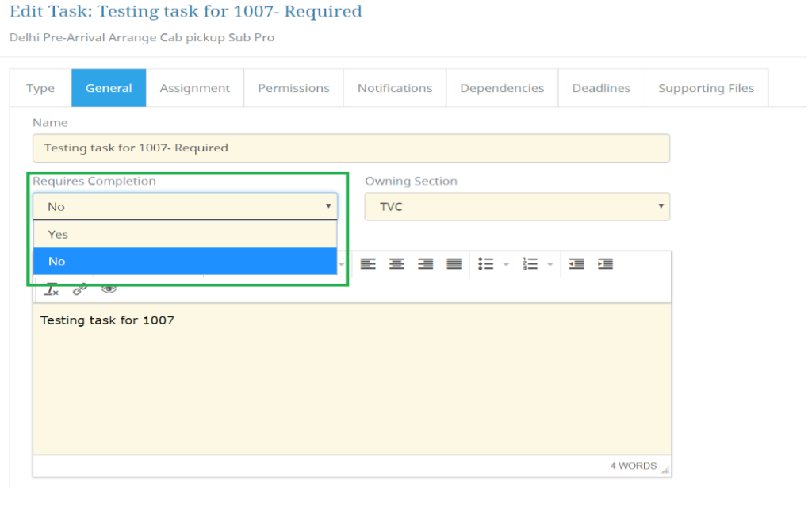View the Dependencies tab

(x=502, y=88)
